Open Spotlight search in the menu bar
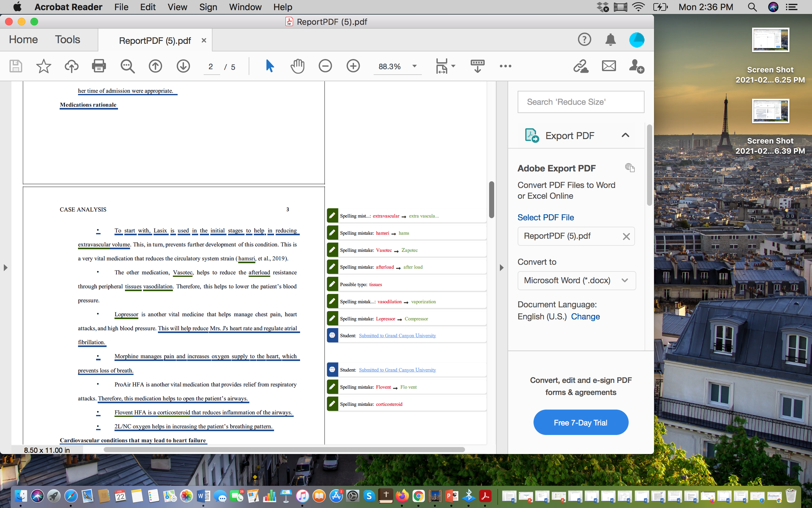 tap(752, 7)
